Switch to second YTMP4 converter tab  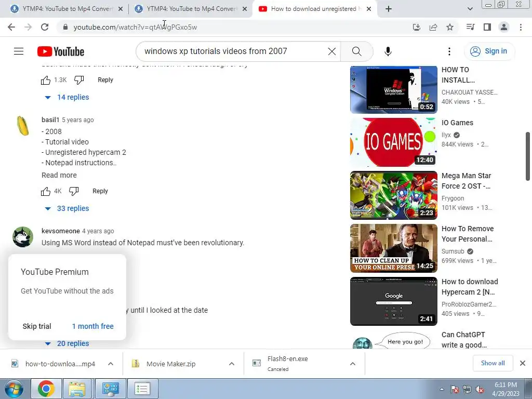187,9
